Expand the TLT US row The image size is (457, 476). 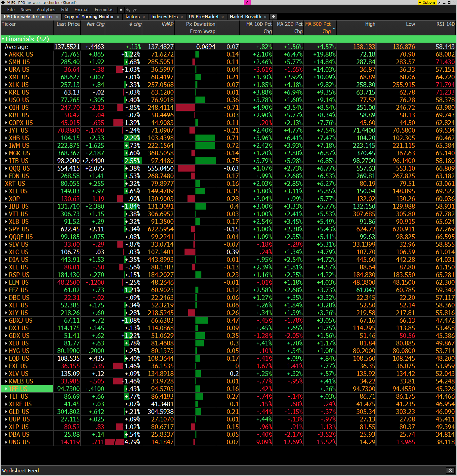click(x=6, y=397)
